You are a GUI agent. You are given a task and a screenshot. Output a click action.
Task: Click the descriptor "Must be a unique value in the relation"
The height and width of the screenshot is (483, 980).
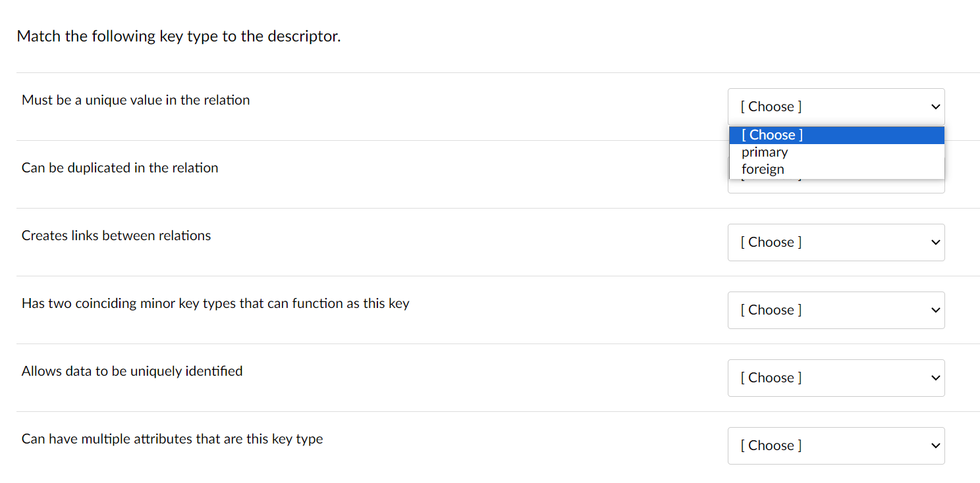(135, 99)
